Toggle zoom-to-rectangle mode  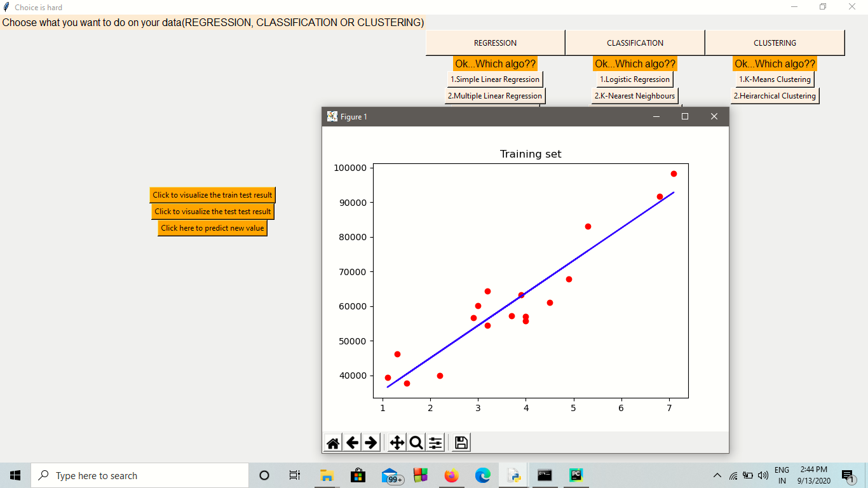[x=415, y=442]
